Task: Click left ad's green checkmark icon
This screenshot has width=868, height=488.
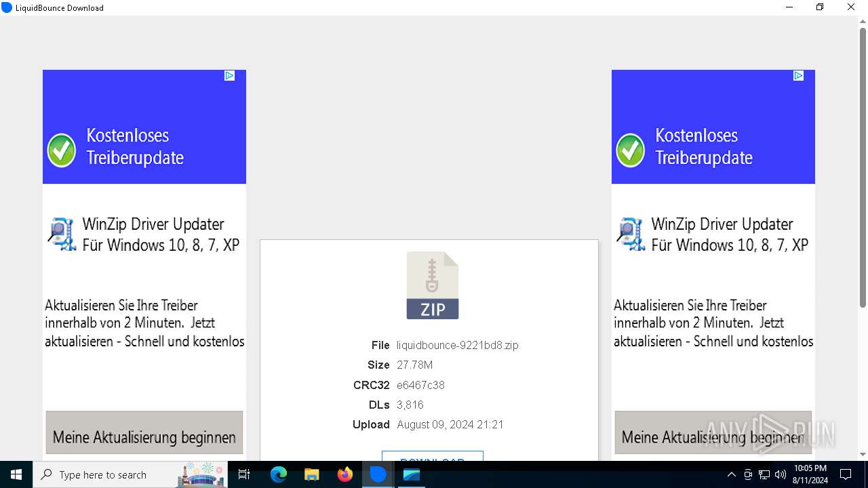Action: 62,150
